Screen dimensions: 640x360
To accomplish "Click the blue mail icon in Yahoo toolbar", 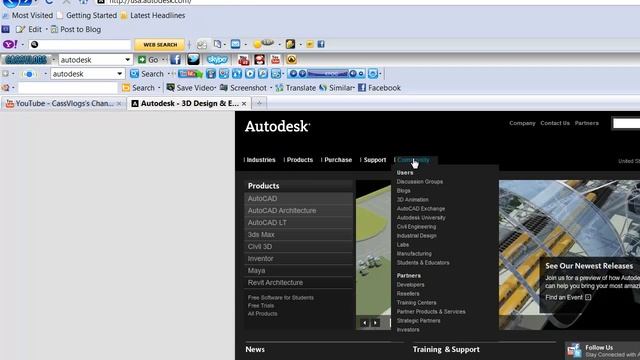I will [236, 44].
